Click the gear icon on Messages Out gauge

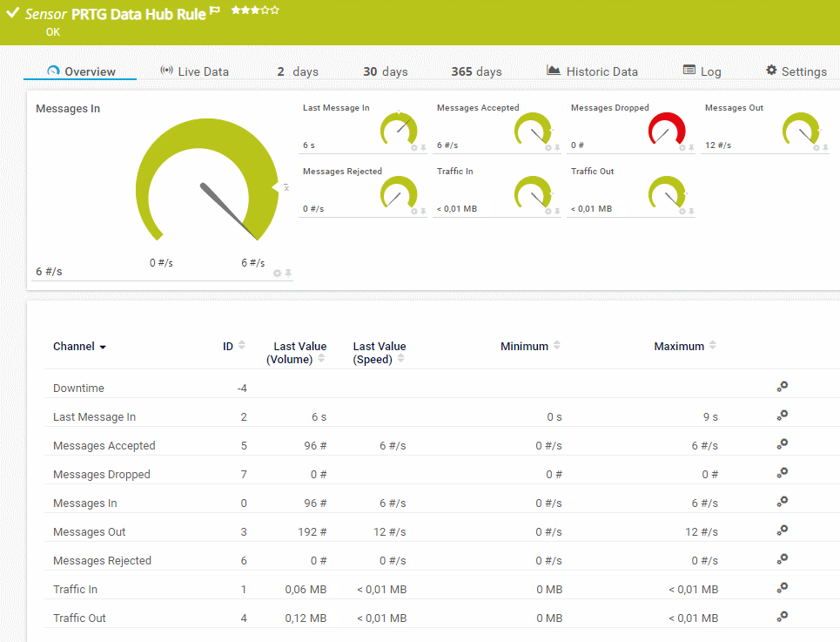tap(816, 148)
